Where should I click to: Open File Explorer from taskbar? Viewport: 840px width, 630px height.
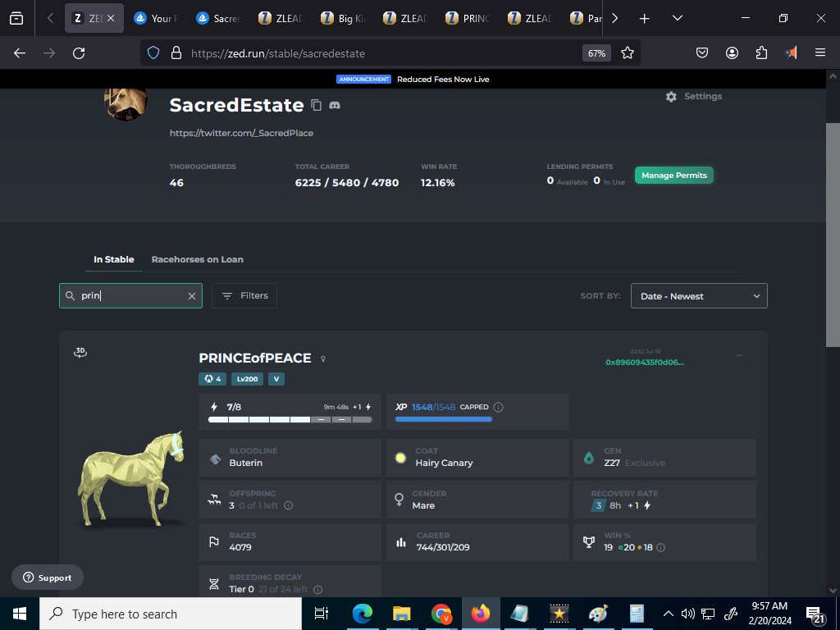(401, 614)
